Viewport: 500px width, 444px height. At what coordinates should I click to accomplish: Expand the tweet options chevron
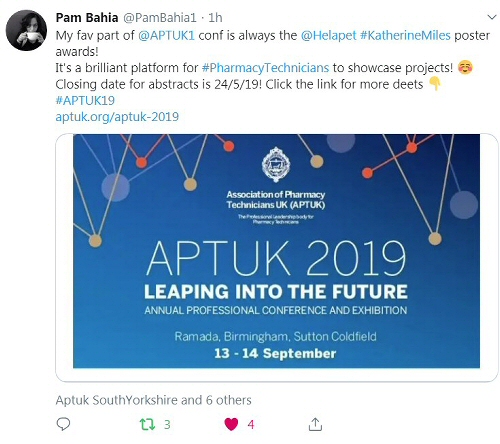pos(492,17)
